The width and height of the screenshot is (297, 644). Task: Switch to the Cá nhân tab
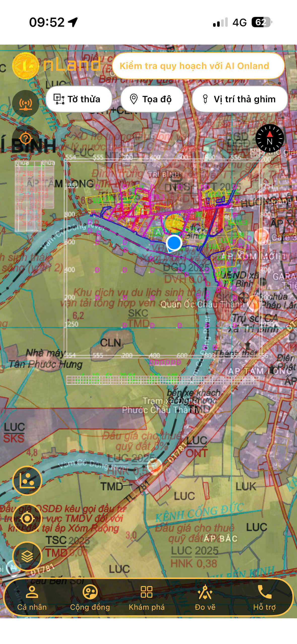click(x=32, y=598)
